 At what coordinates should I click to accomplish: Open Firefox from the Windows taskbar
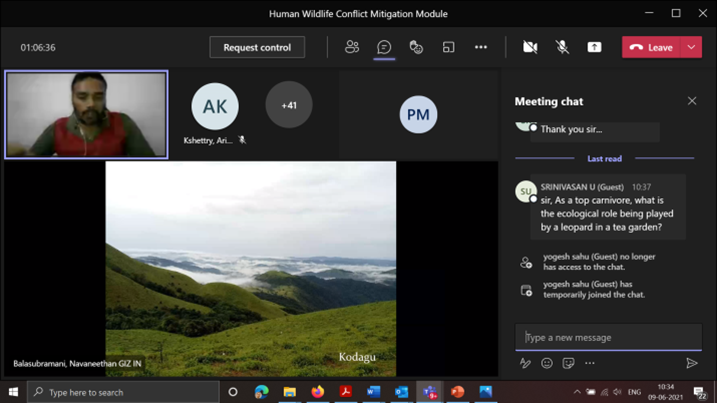pos(317,392)
